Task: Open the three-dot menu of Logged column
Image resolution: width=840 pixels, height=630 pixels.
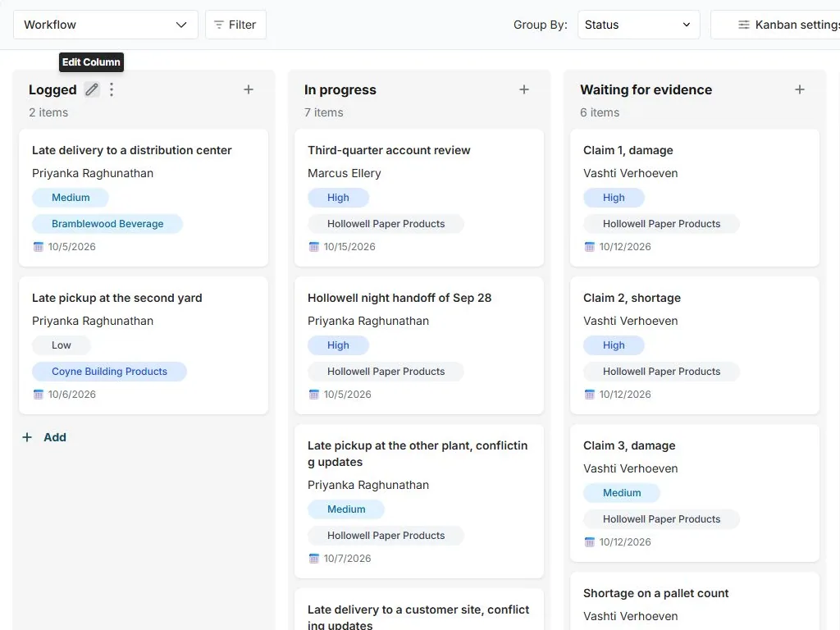Action: (112, 89)
